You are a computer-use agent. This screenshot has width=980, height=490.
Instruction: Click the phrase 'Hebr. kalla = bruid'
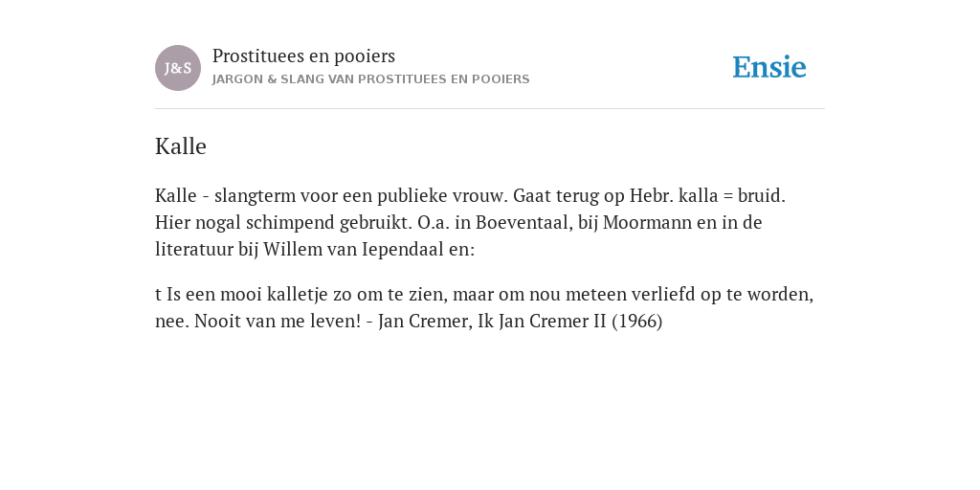(706, 195)
